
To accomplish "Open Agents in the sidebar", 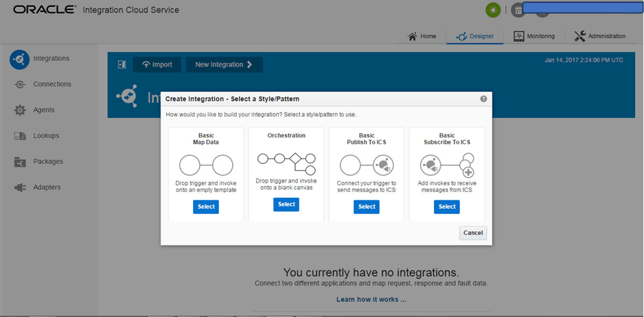I will [44, 110].
